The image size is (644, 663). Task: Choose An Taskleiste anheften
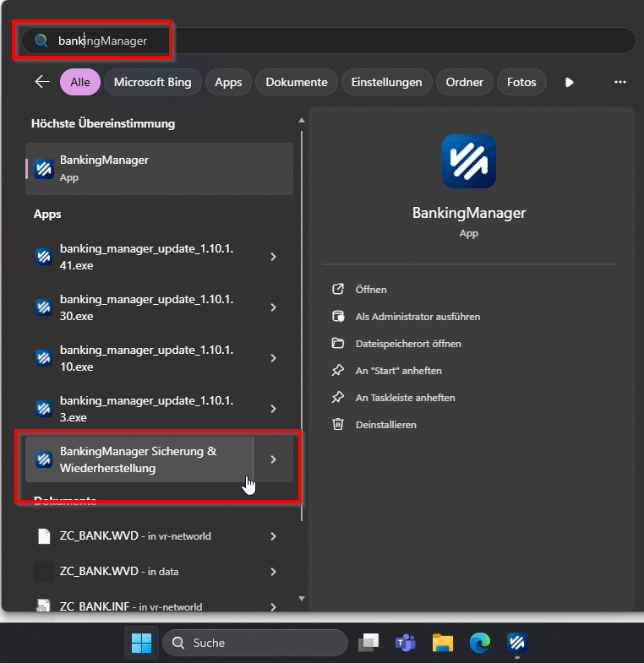405,398
